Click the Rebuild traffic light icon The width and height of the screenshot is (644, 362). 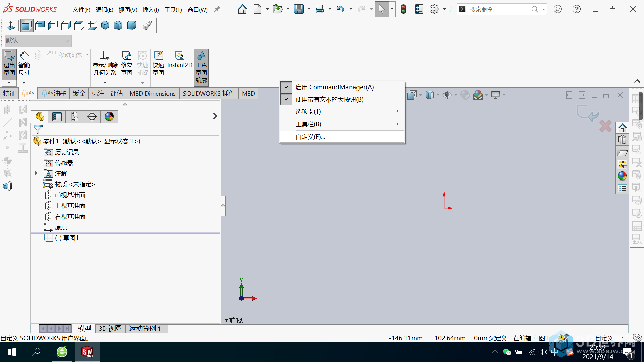[x=404, y=9]
